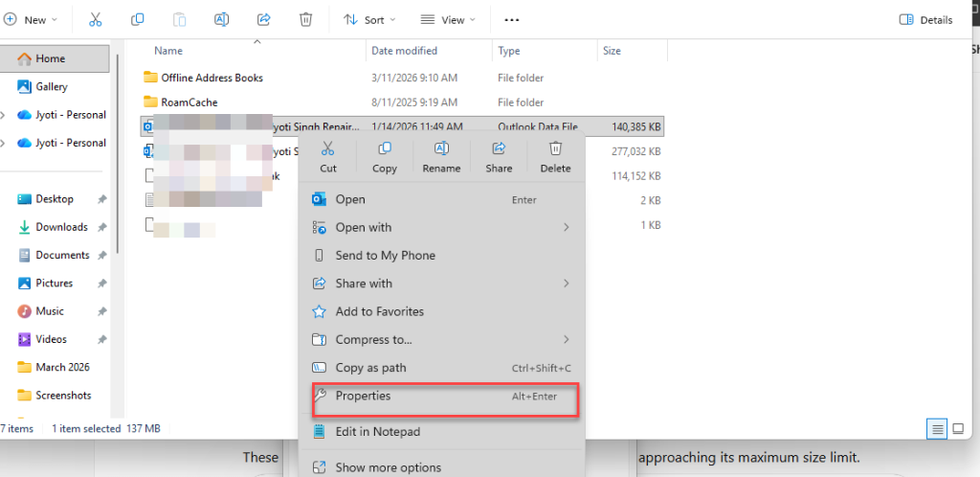Expand the Open with submenu
The image size is (980, 477).
[x=442, y=228]
